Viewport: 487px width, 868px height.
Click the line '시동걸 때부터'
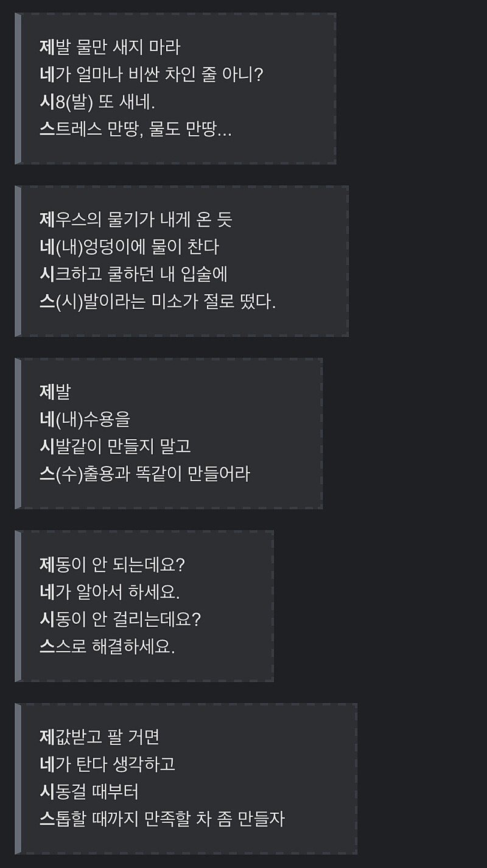tap(89, 792)
